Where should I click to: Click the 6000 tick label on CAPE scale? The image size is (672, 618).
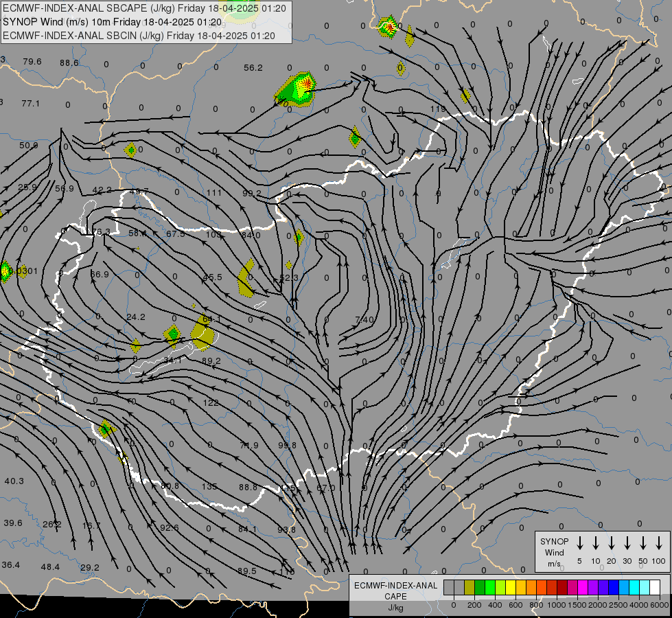point(660,605)
